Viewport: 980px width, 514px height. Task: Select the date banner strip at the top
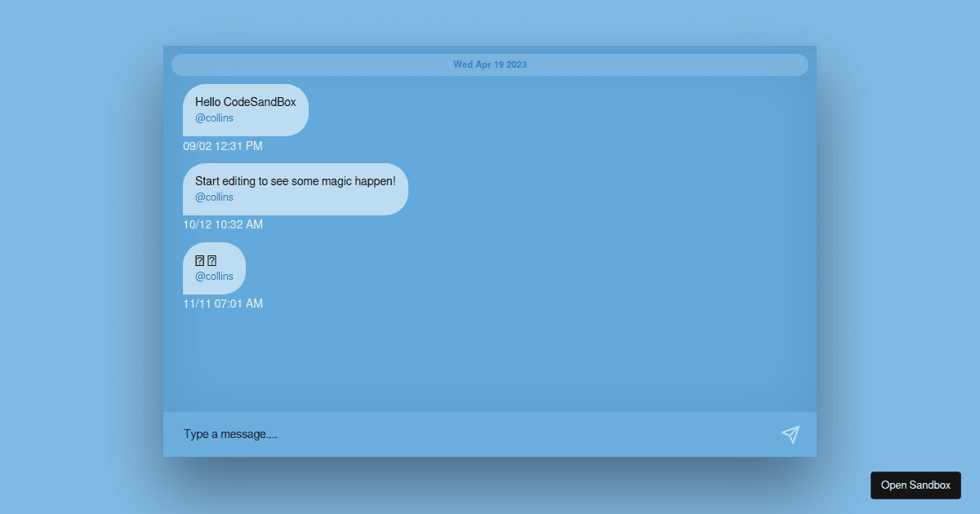(490, 64)
